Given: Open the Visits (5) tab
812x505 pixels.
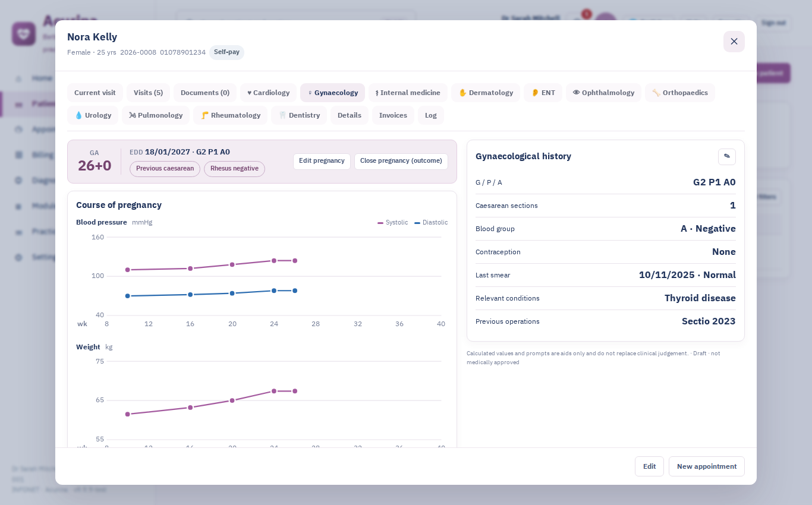Looking at the screenshot, I should pos(148,93).
